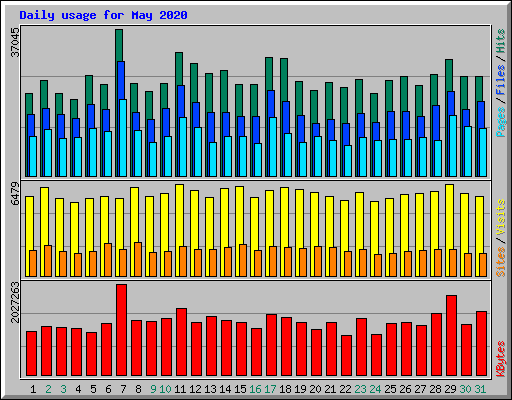Viewport: 512px width, 400px height.
Task: Click green day label 24 on the x-axis
Action: [x=375, y=389]
